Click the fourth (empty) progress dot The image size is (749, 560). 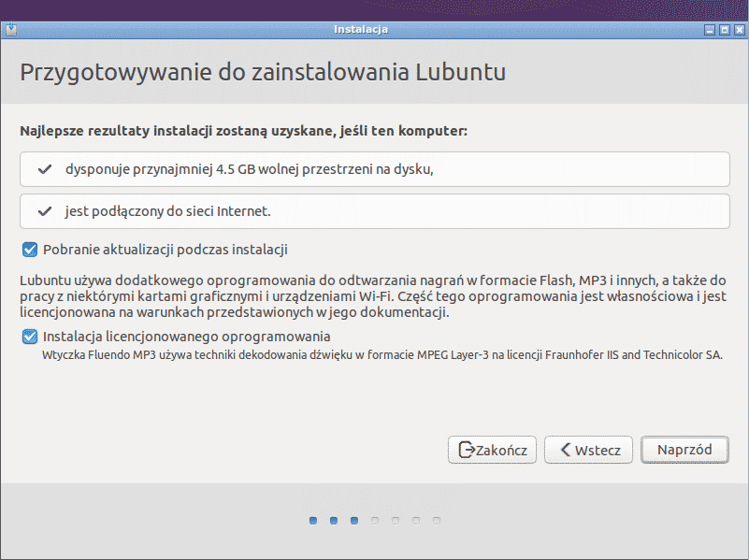(x=375, y=521)
